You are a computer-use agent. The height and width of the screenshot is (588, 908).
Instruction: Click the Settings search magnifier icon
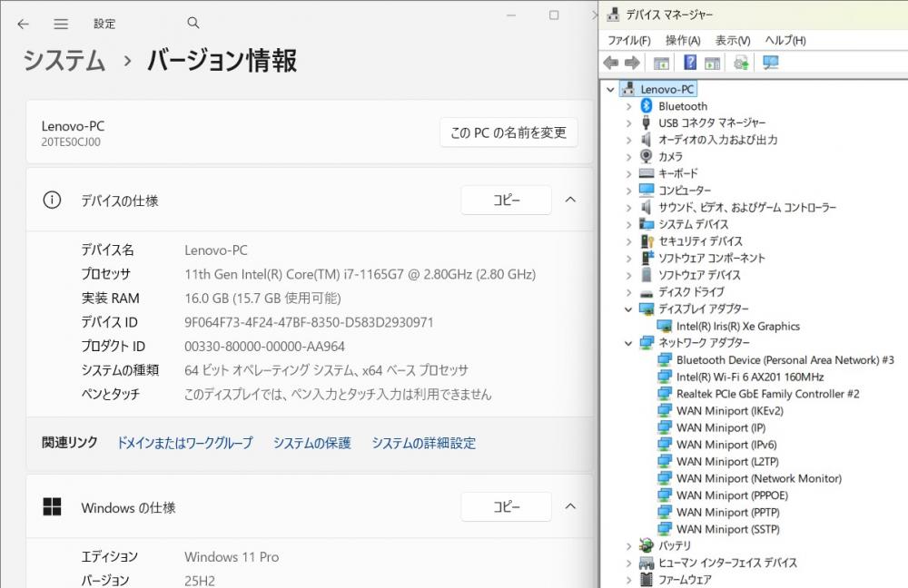192,24
